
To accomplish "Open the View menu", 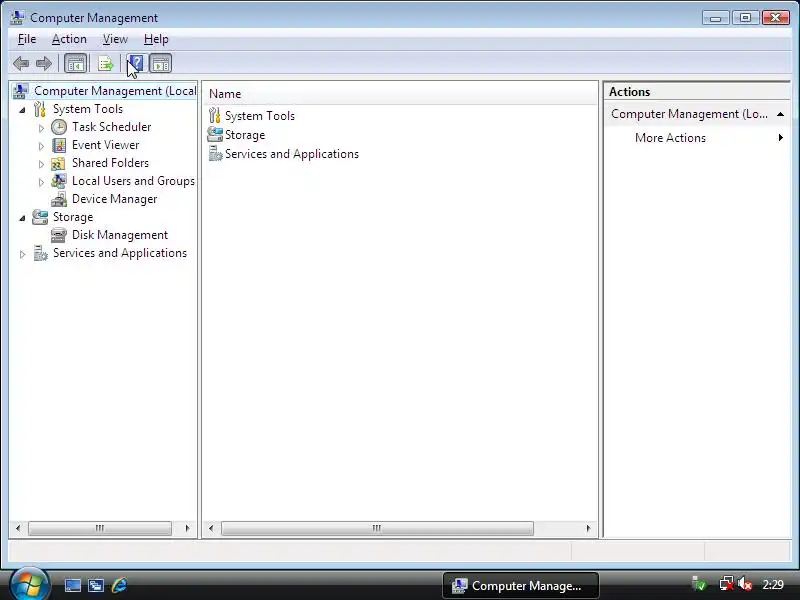I will pos(115,39).
